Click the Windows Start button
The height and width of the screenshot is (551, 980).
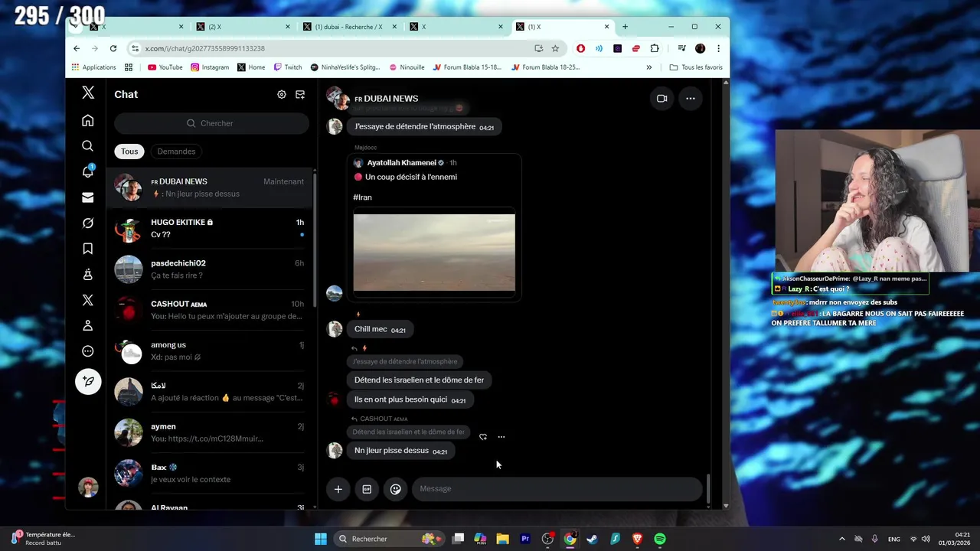pos(321,539)
